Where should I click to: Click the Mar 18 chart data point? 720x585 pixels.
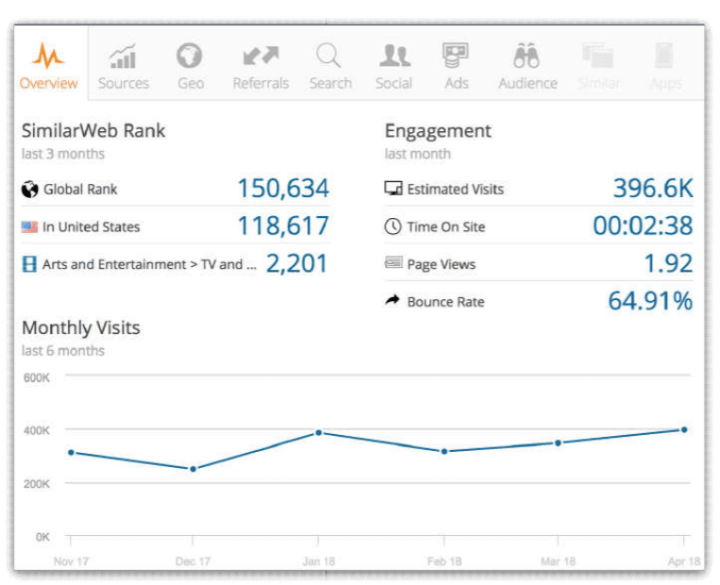[x=558, y=443]
